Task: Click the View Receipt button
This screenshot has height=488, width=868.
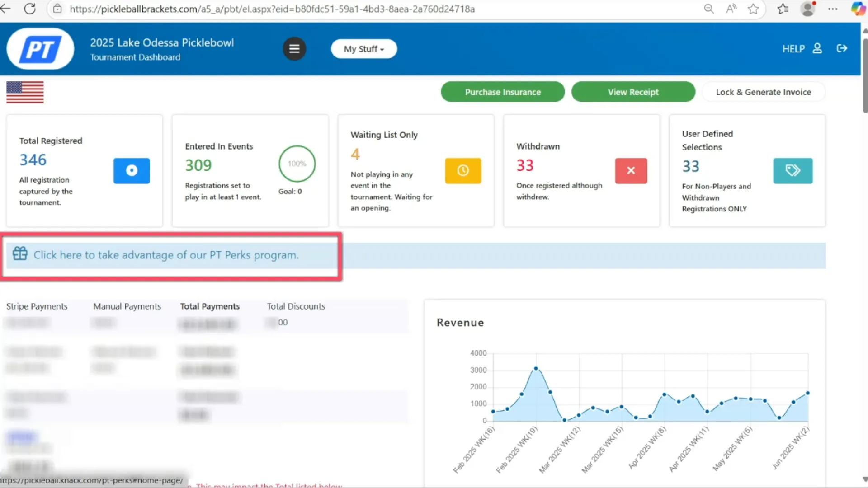Action: [633, 92]
